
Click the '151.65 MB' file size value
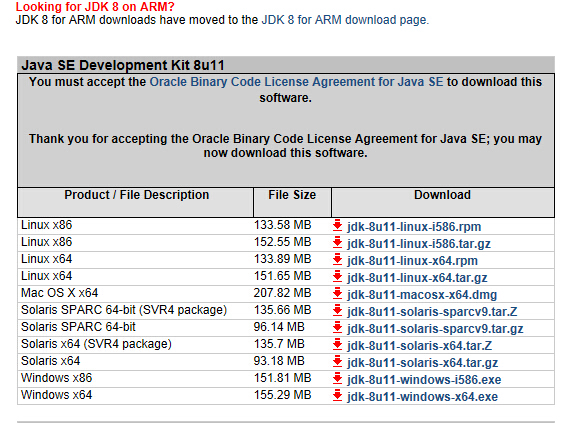click(x=282, y=276)
